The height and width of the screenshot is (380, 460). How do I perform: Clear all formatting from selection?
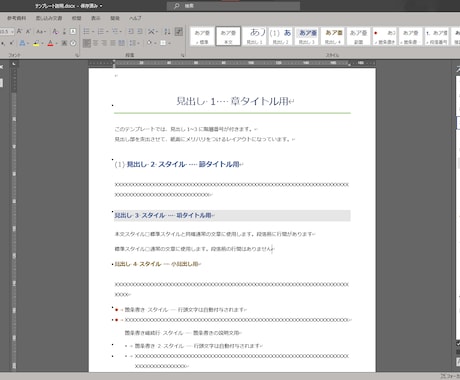click(x=55, y=31)
